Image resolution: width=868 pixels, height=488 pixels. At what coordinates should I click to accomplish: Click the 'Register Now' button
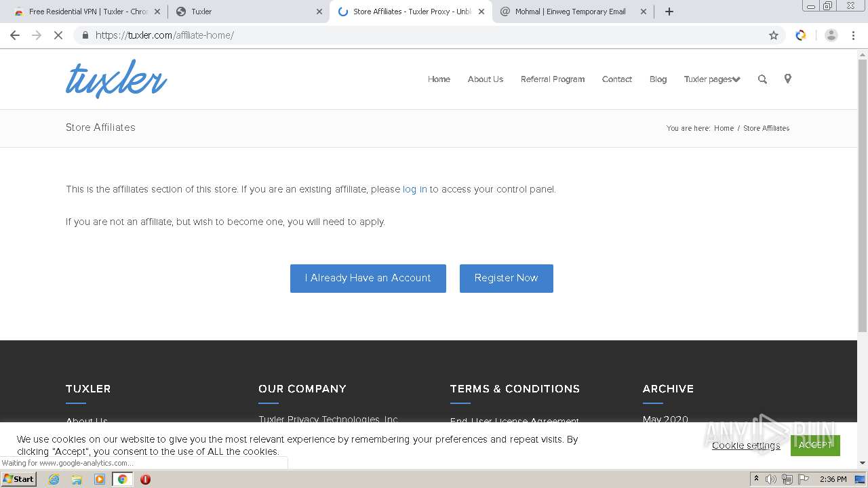coord(507,279)
